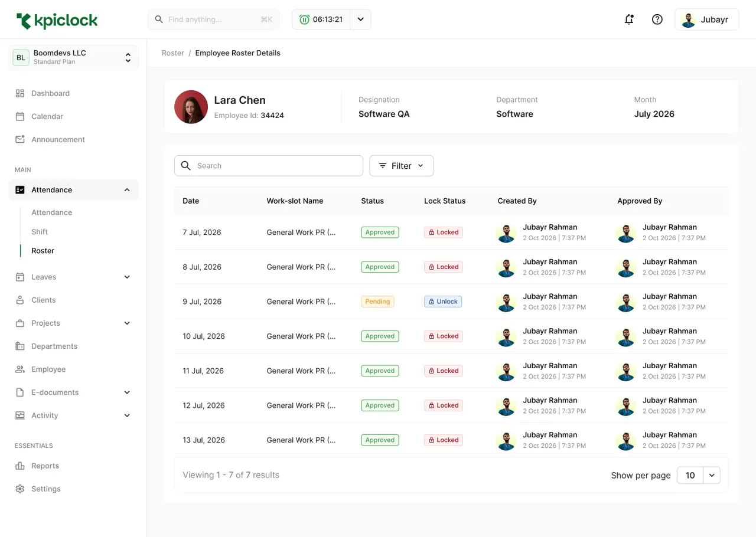
Task: Open the timer dropdown chevron
Action: tap(360, 19)
